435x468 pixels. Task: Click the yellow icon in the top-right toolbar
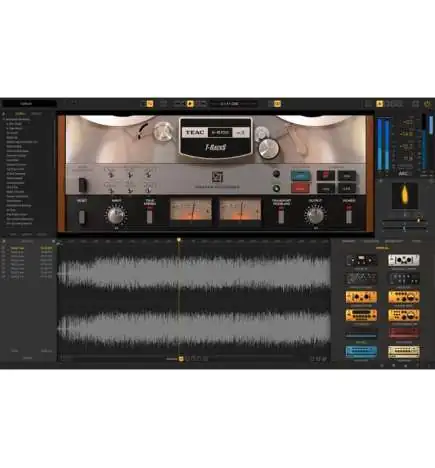(379, 104)
